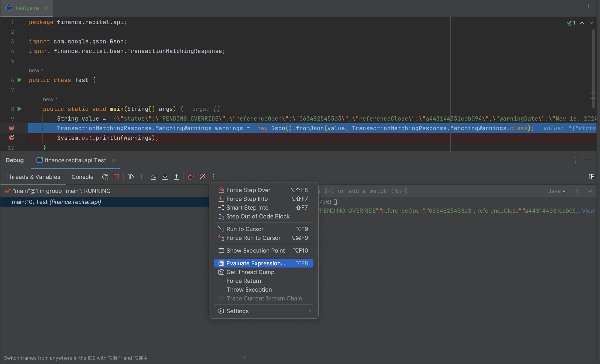Click the Step Into icon
This screenshot has width=600, height=364.
165,177
